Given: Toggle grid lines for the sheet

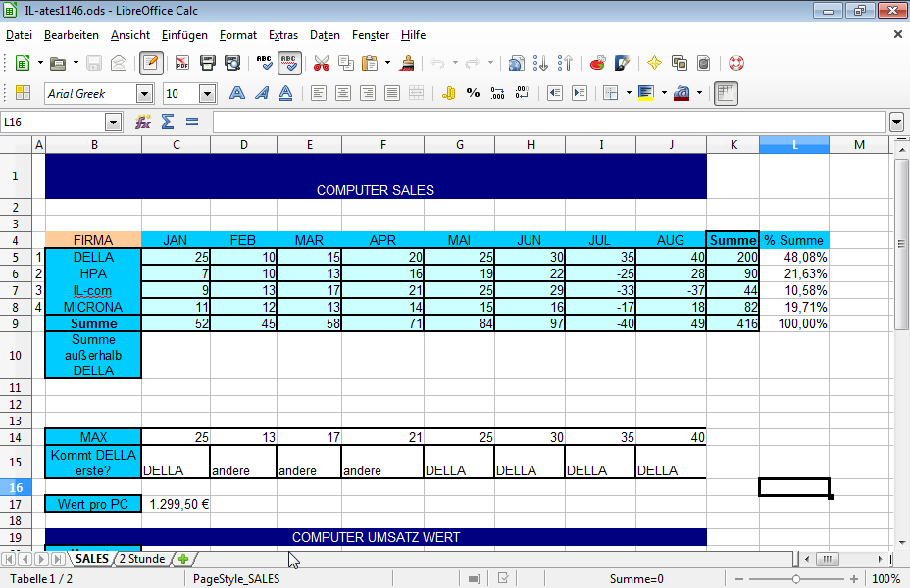Looking at the screenshot, I should coord(726,93).
